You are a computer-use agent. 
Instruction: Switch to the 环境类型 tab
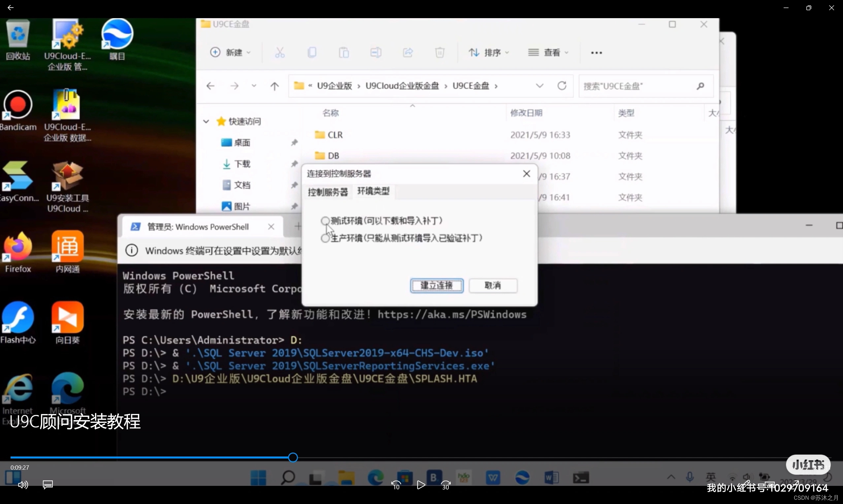(373, 191)
